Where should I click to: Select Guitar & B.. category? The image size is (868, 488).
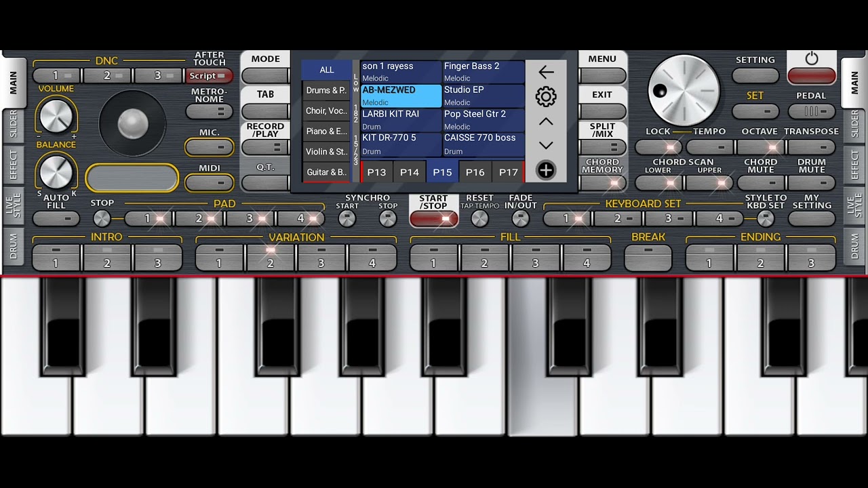tap(326, 172)
